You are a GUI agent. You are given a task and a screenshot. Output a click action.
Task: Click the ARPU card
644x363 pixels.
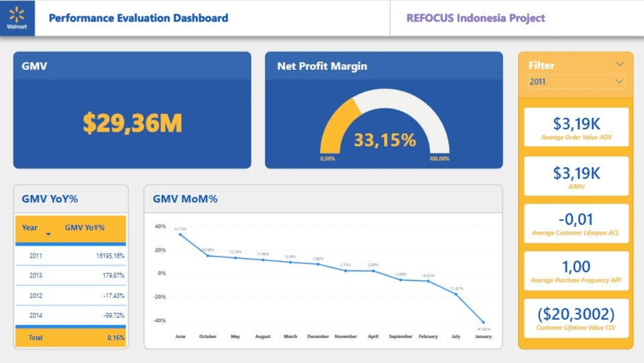pyautogui.click(x=576, y=176)
